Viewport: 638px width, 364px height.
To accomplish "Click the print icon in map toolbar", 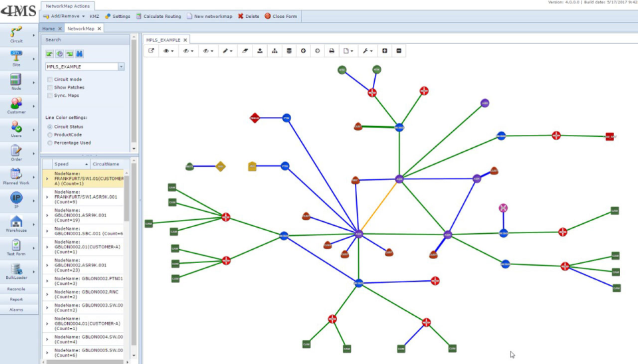I will [332, 51].
